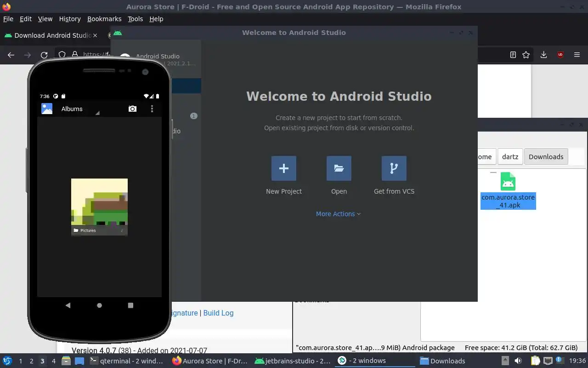The image size is (588, 368).
Task: Open the Firefox Tools menu
Action: [136, 19]
